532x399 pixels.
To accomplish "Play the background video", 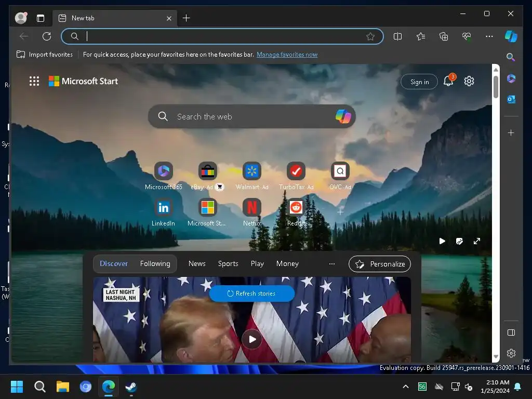I will pyautogui.click(x=442, y=241).
